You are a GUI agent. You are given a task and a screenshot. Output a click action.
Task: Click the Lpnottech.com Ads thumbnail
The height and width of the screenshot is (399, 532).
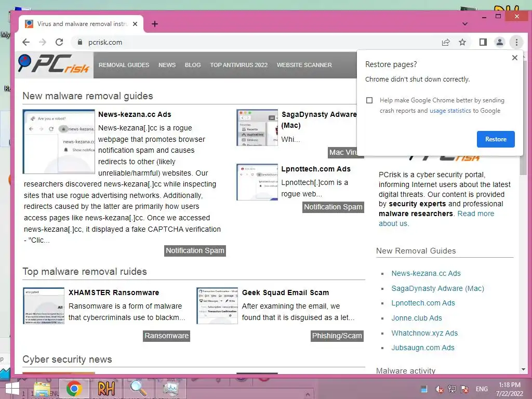click(257, 182)
